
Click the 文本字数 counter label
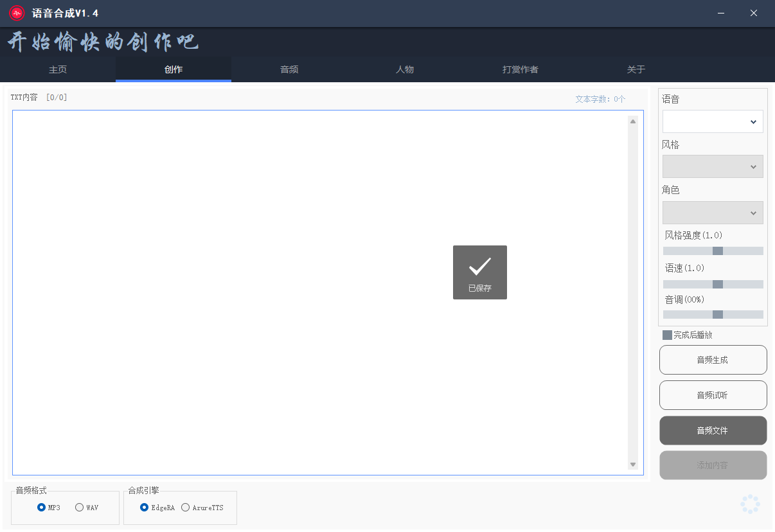pyautogui.click(x=600, y=99)
